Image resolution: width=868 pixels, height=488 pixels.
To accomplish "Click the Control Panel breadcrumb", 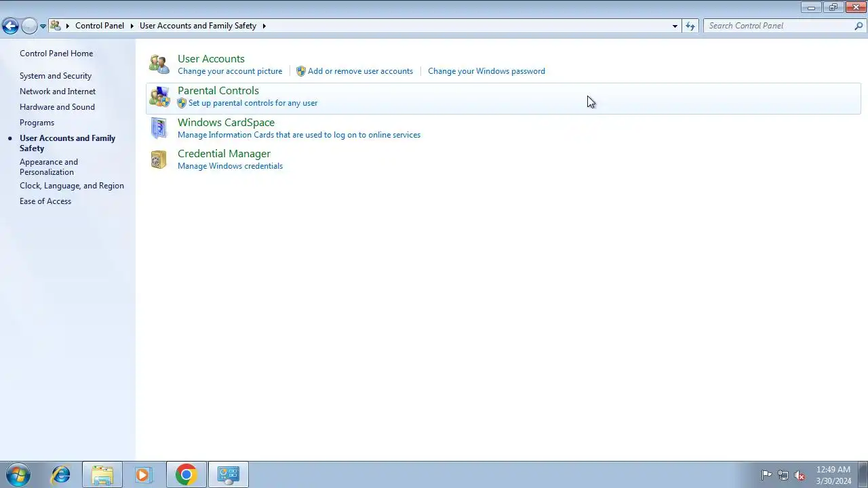I will [100, 26].
